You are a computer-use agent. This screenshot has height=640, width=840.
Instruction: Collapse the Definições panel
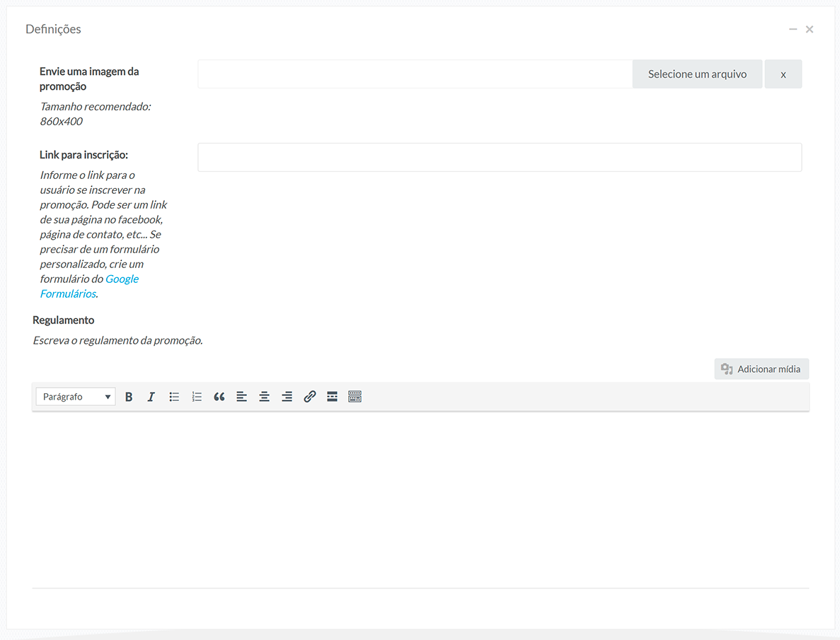click(793, 29)
